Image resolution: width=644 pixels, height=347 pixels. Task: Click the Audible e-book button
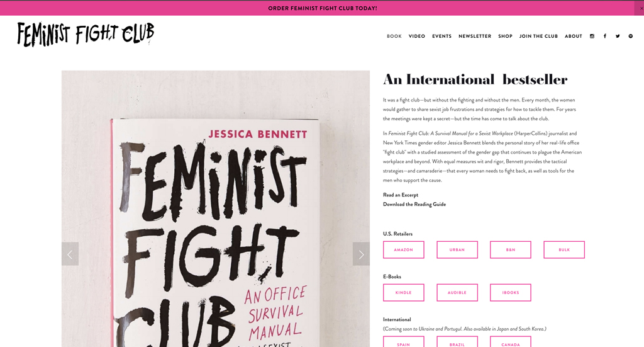(457, 293)
